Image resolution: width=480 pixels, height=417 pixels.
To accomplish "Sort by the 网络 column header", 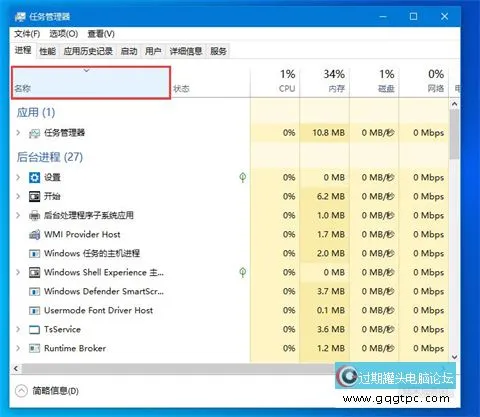I will pos(424,83).
